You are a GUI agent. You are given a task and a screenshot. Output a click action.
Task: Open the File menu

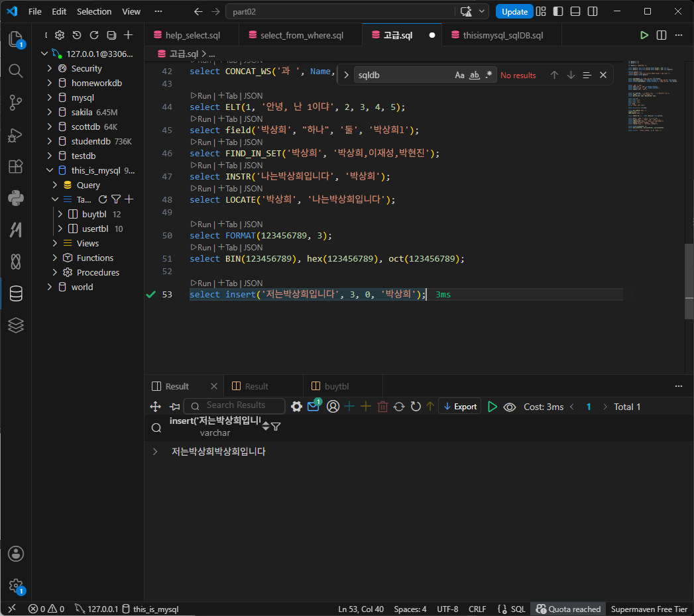pos(35,11)
